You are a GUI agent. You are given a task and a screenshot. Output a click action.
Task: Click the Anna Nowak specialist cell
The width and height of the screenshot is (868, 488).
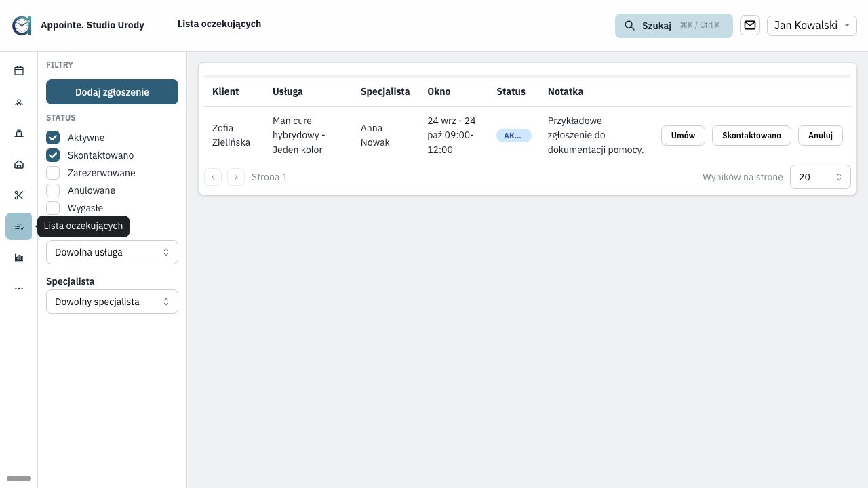tap(375, 136)
